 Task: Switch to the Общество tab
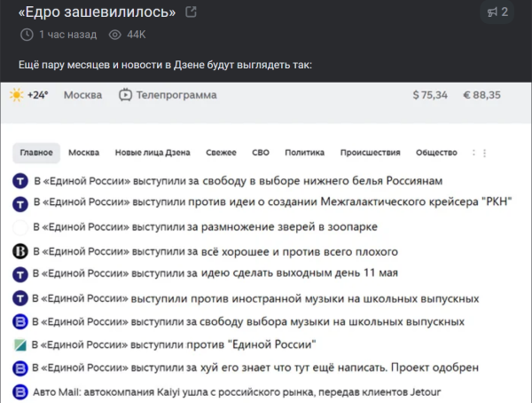pos(436,153)
